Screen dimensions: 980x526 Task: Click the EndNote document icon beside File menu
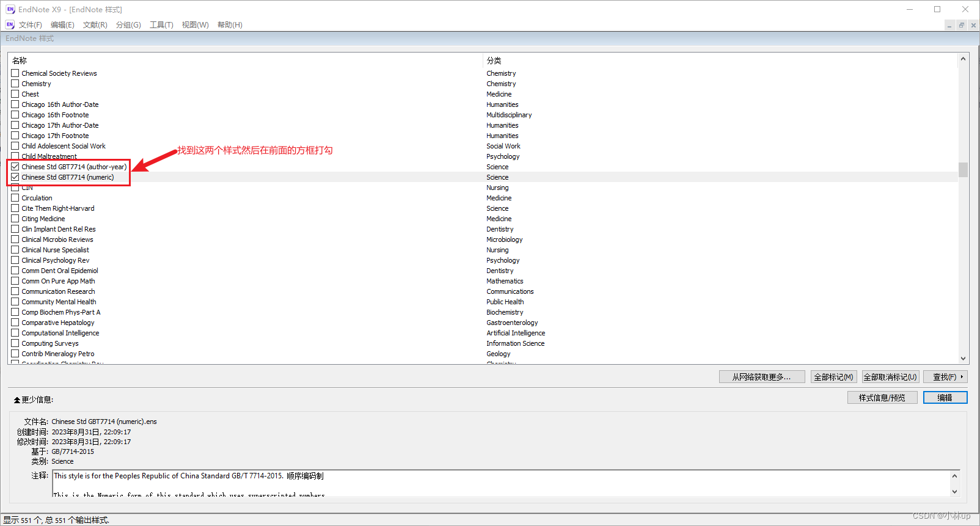click(10, 24)
